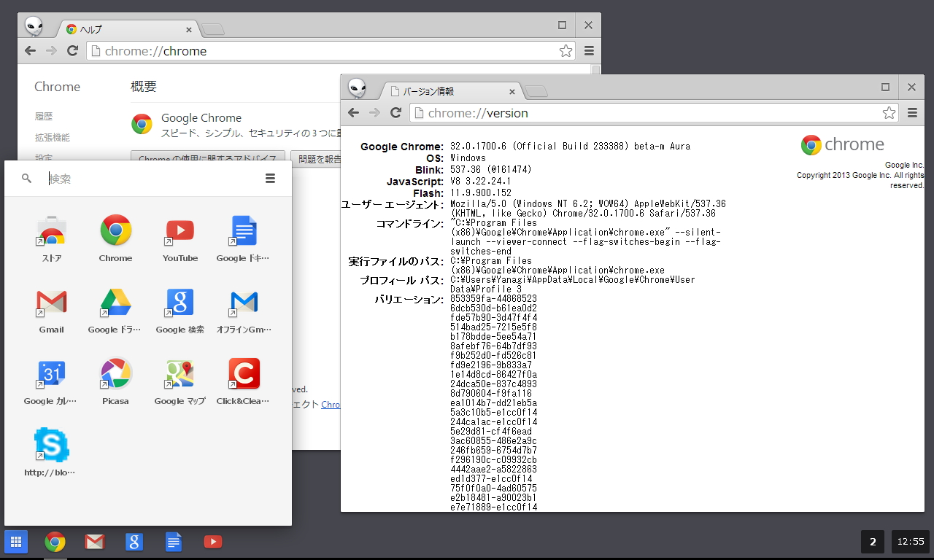
Task: Open Google Search app in launcher grid
Action: click(x=180, y=311)
